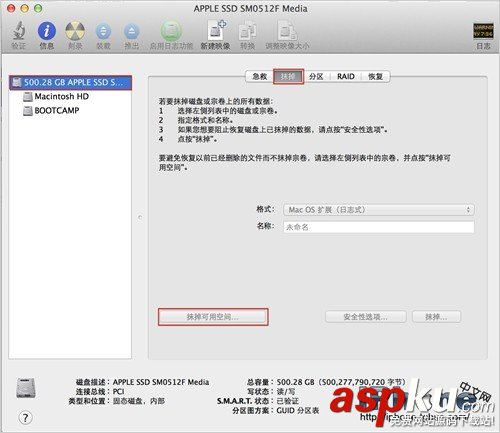Switch to the Partition (分区) tab
Viewport: 500px width, 433px height.
tap(316, 76)
